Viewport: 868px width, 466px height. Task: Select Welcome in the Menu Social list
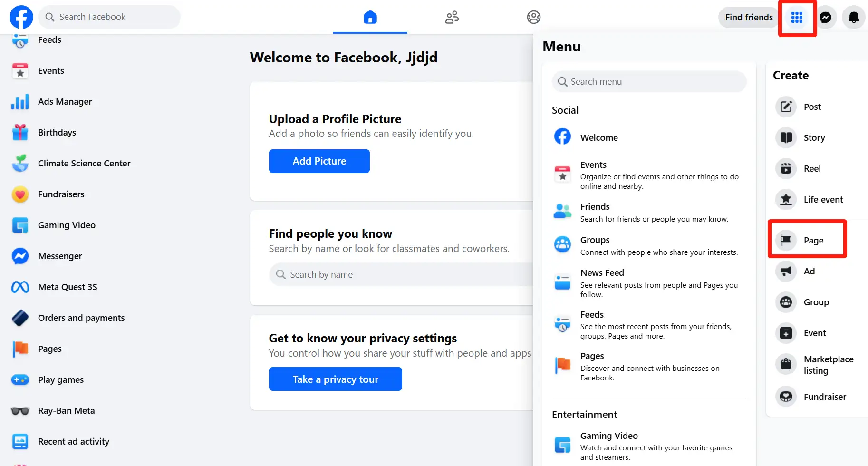coord(649,137)
